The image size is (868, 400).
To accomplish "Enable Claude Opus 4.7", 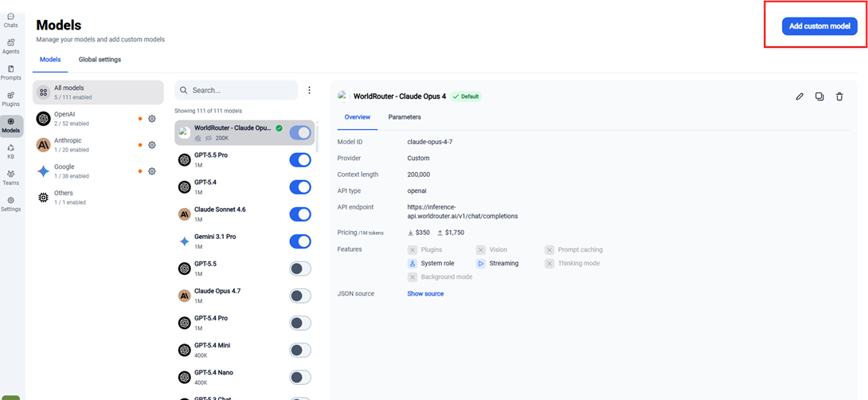I will click(300, 296).
